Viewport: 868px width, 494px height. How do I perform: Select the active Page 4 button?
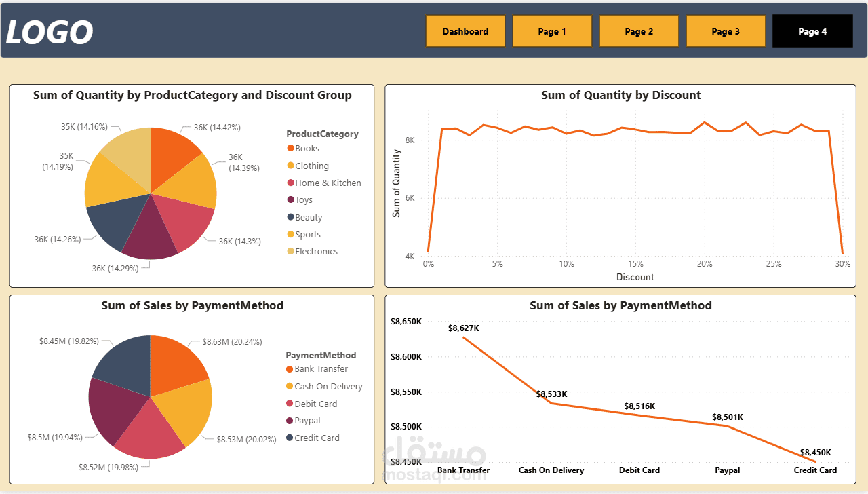tap(812, 31)
